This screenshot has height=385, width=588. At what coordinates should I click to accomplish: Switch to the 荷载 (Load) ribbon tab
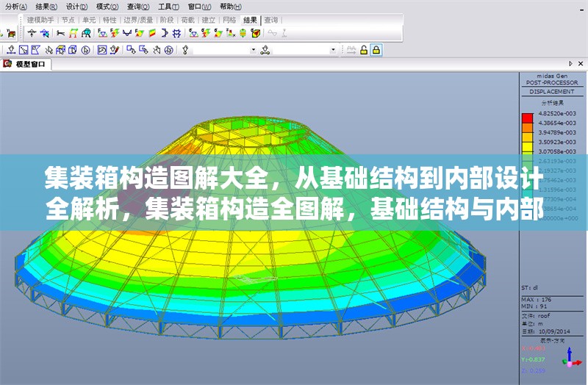click(x=187, y=20)
